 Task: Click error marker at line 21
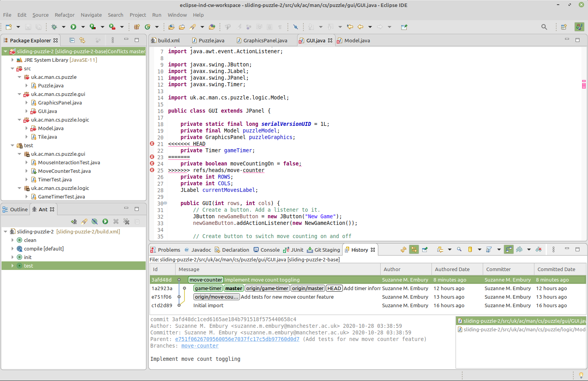(x=152, y=144)
